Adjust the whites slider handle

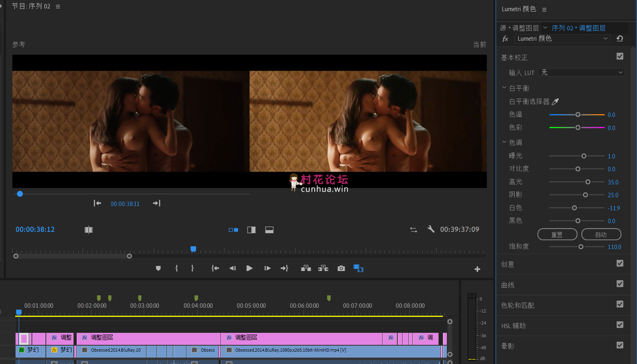click(574, 208)
